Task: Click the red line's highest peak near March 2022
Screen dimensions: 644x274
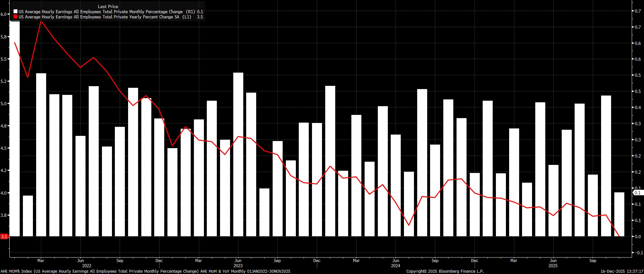Action: coord(41,21)
